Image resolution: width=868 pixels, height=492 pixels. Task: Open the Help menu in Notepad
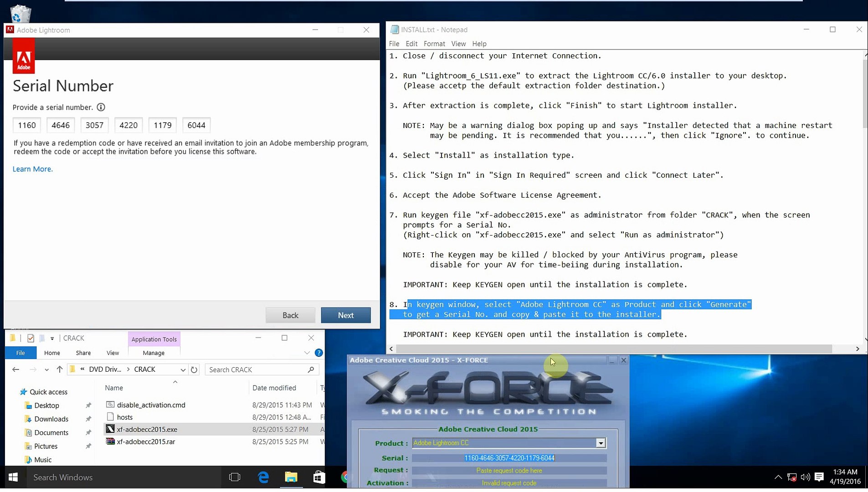tap(479, 44)
